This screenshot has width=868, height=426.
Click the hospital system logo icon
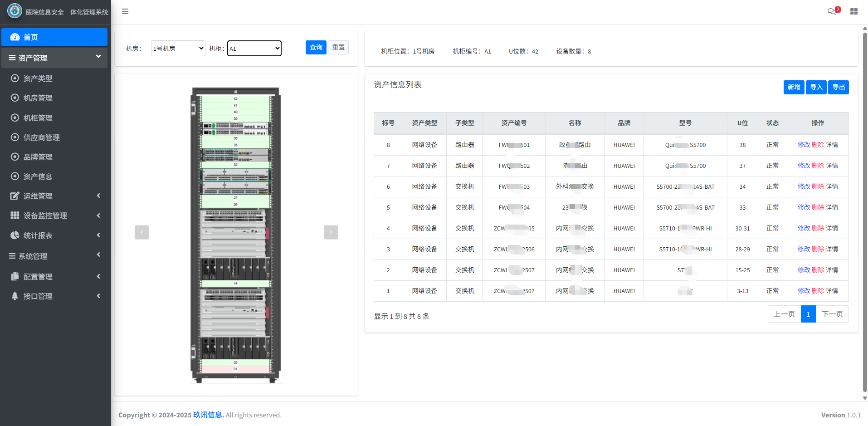tap(15, 11)
